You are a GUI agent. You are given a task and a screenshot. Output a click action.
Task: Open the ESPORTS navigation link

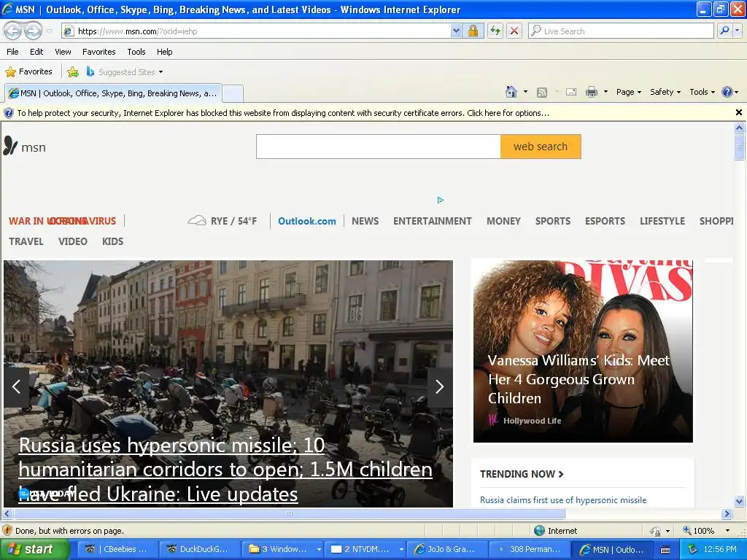pos(605,221)
